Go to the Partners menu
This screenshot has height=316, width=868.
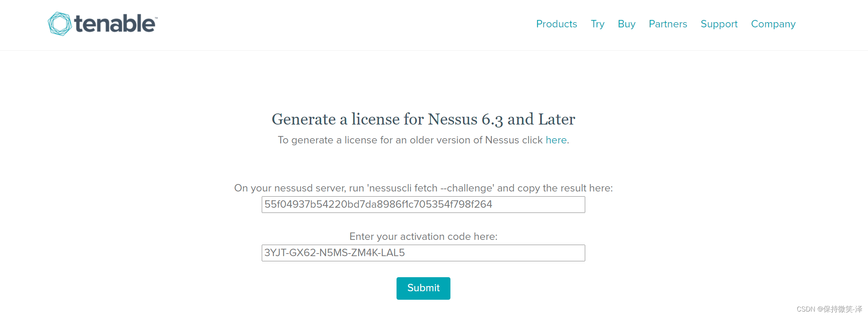click(668, 24)
